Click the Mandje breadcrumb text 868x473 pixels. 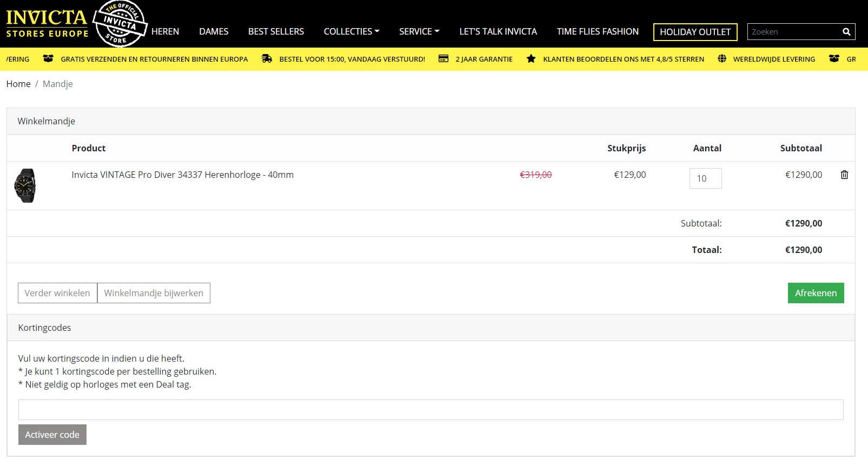point(58,84)
